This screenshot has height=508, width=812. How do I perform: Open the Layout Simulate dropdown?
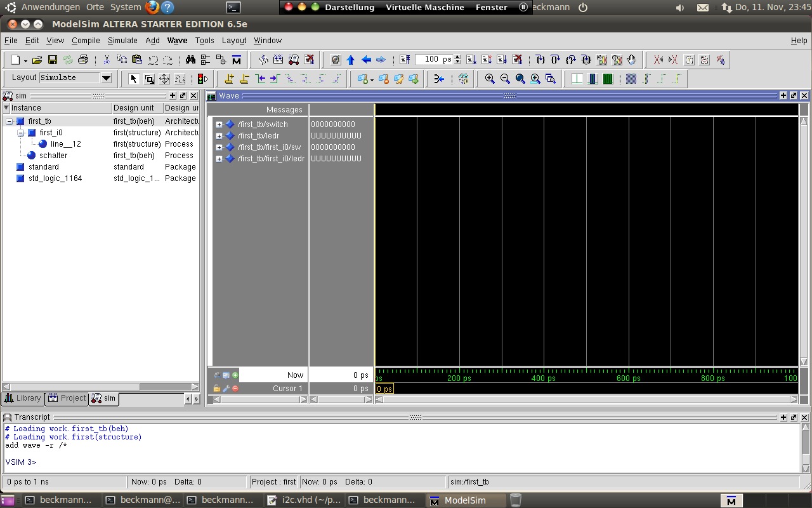(x=106, y=78)
